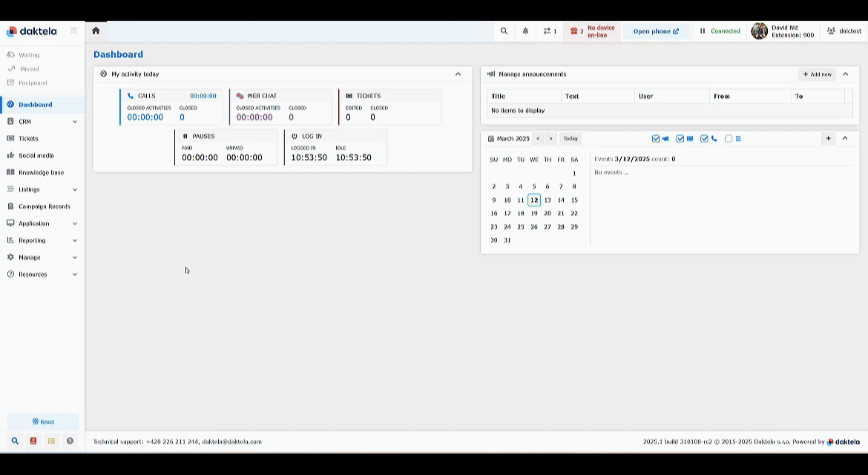The height and width of the screenshot is (475, 868).
Task: Go to Knowledge base in sidebar
Action: tap(41, 173)
